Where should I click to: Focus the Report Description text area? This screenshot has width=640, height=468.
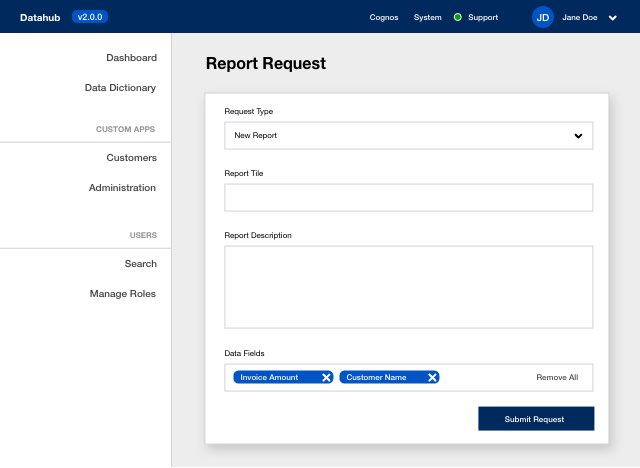409,287
